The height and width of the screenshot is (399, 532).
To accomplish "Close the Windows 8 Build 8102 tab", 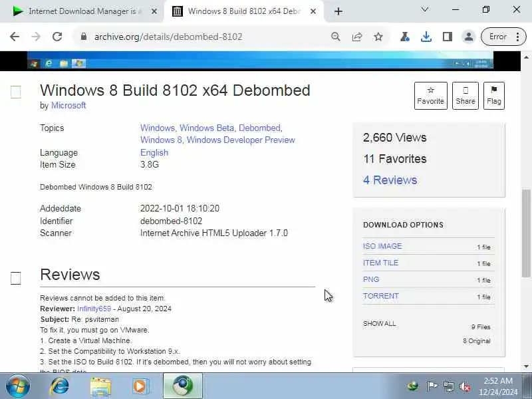I will [313, 11].
